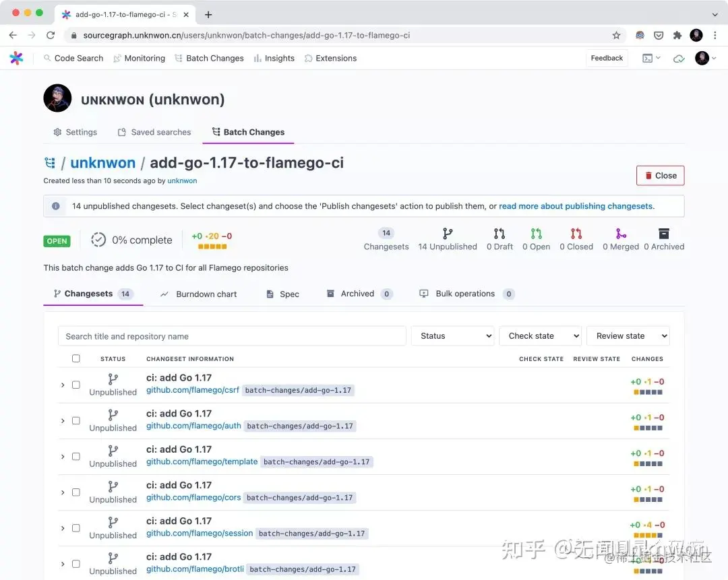The image size is (728, 580).
Task: Open a new browser tab
Action: pyautogui.click(x=208, y=14)
